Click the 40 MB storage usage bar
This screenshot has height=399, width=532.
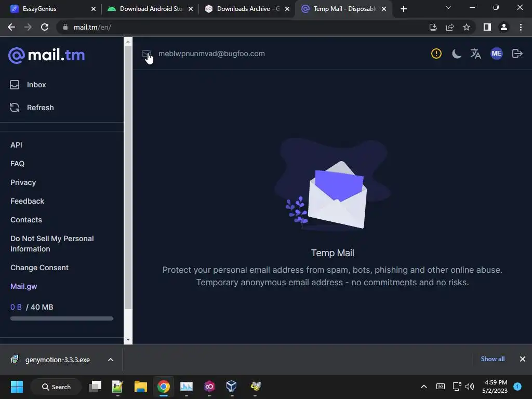click(62, 318)
